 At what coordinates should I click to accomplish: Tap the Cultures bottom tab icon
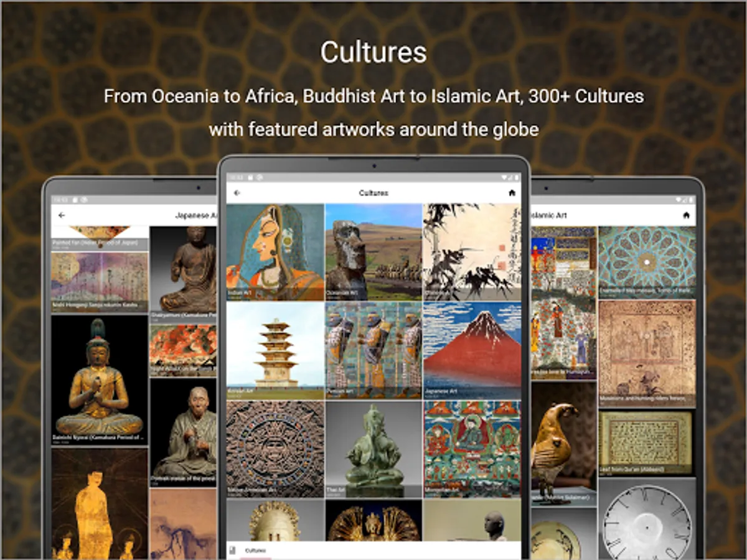232,550
